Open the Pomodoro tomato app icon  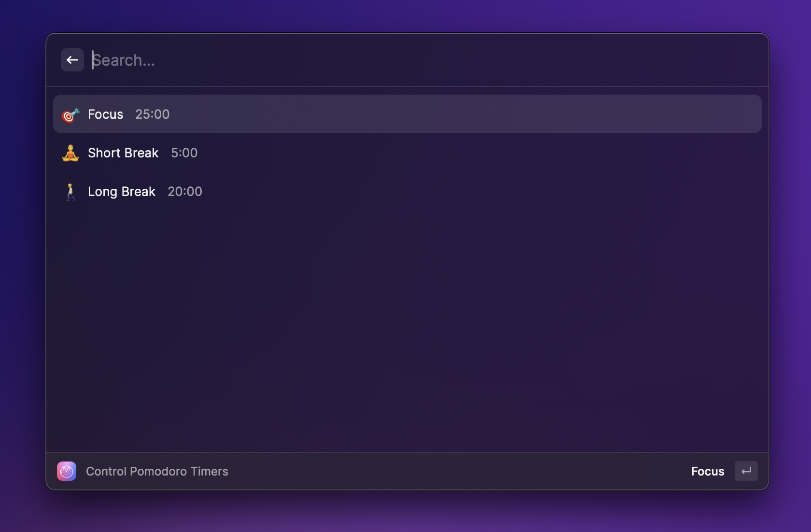click(67, 471)
